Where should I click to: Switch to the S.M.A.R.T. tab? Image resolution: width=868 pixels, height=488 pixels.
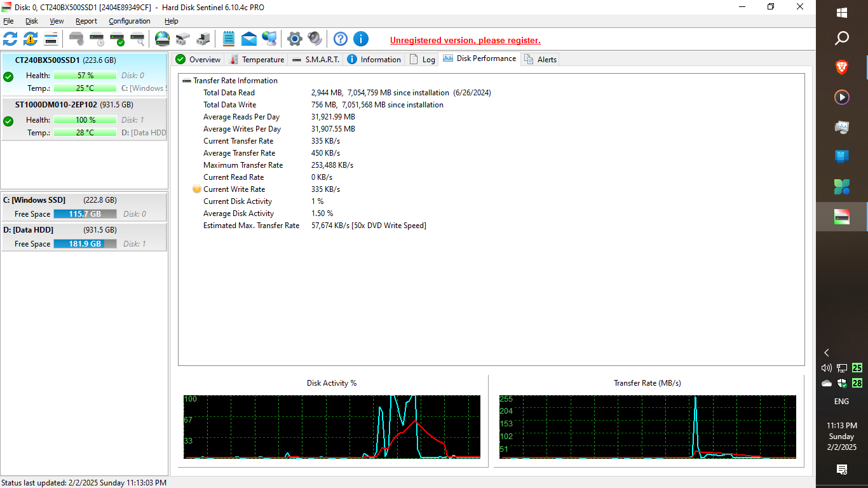click(315, 59)
